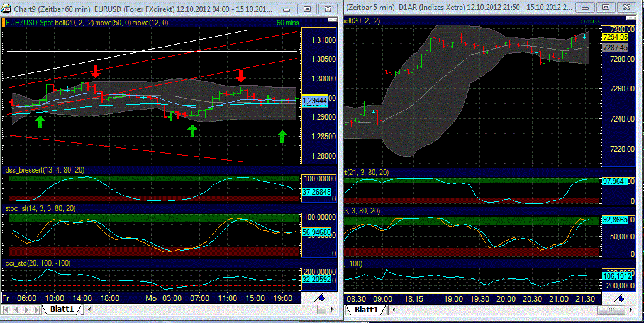Maximize the EURUSD Chart9 window
This screenshot has width=644, height=323.
coord(307,9)
